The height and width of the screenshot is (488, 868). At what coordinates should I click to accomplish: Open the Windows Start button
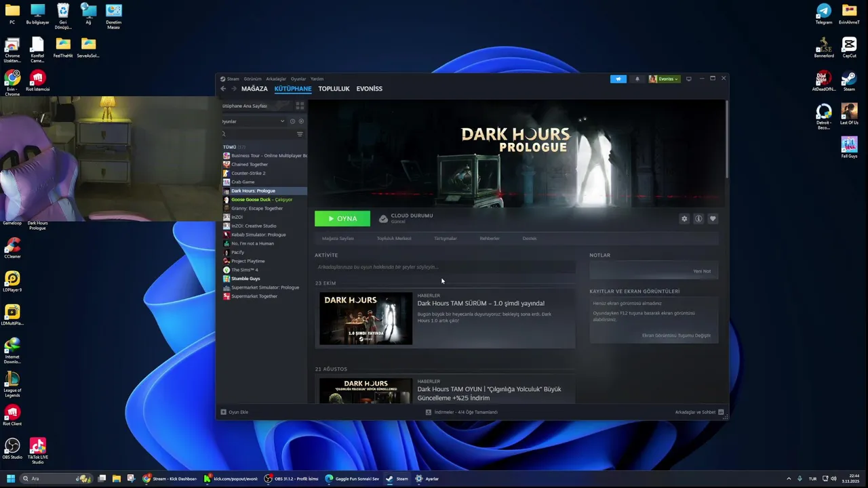10,479
